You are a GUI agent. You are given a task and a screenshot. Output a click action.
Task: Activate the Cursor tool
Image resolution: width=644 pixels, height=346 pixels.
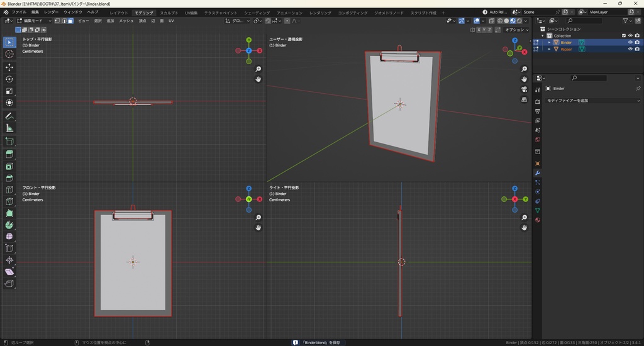[9, 54]
